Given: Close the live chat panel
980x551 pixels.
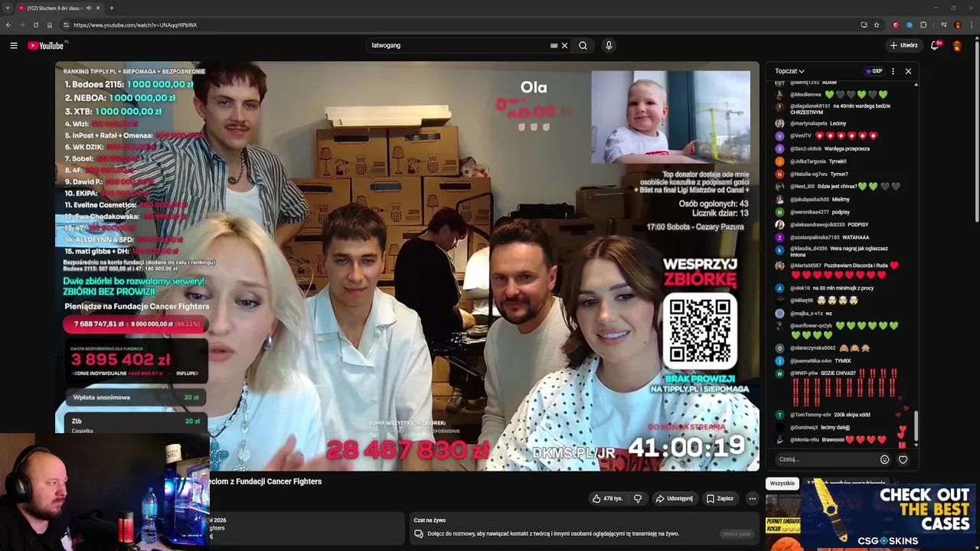Looking at the screenshot, I should [908, 71].
